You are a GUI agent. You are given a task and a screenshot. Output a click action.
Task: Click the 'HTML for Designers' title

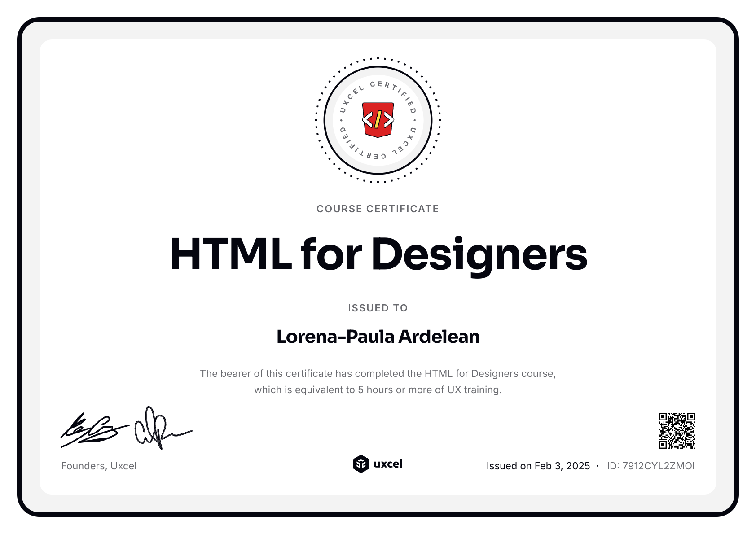click(x=378, y=254)
